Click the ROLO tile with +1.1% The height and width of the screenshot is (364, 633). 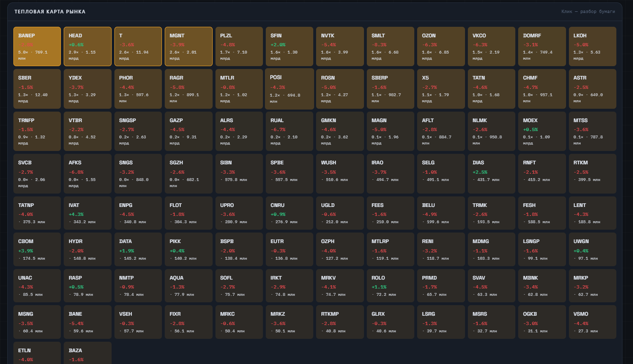pyautogui.click(x=390, y=286)
